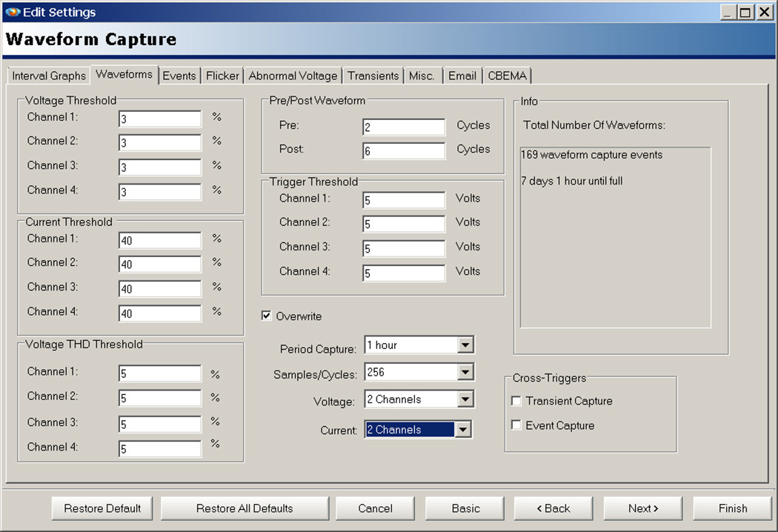
Task: Click the Basic button
Action: click(465, 508)
